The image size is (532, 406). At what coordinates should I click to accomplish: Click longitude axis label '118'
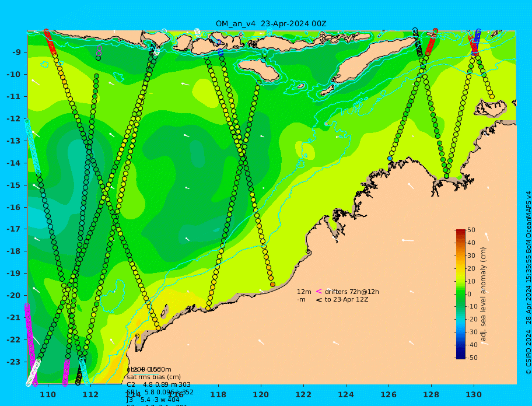pos(218,395)
